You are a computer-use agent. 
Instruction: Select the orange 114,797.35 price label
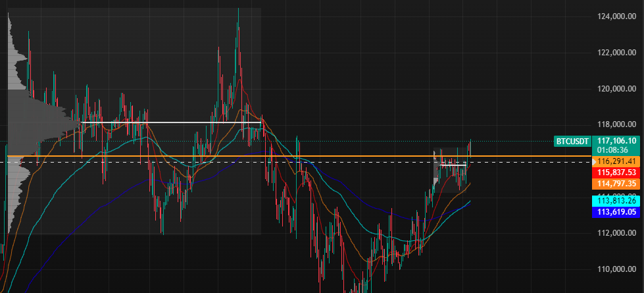[616, 184]
